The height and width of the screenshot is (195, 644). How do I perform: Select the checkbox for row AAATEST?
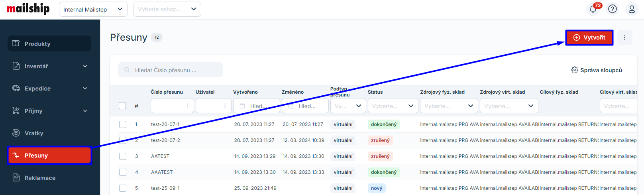(123, 172)
